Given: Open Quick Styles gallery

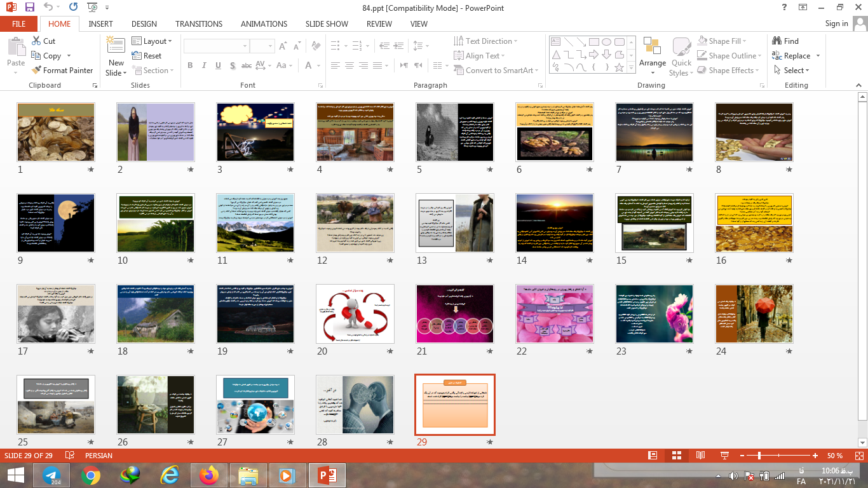Looking at the screenshot, I should (x=681, y=57).
